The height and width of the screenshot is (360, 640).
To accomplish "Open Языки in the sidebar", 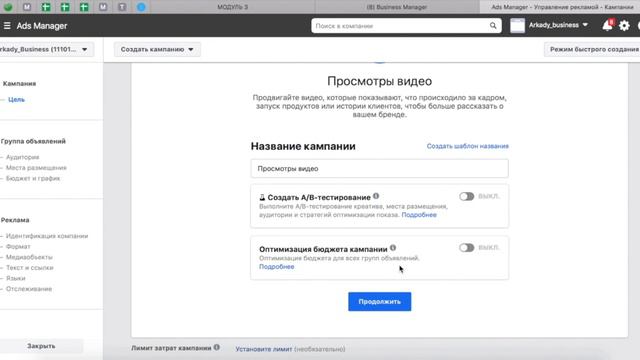I will (16, 278).
